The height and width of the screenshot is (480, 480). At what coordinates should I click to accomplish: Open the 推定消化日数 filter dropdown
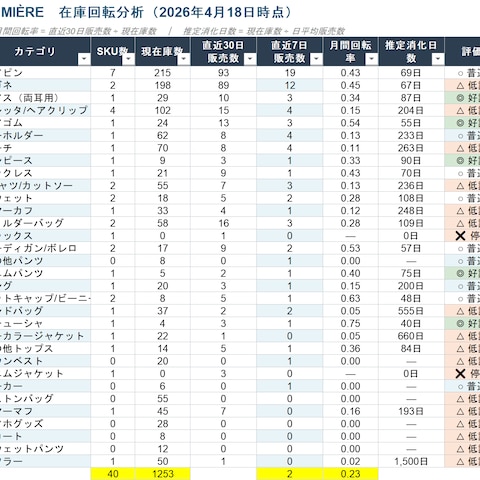pos(438,59)
